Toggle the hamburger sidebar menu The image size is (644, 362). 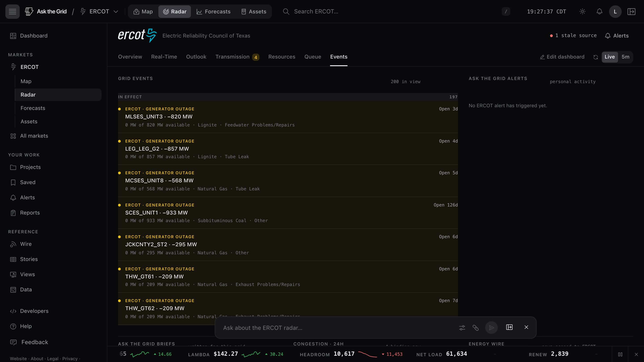[12, 11]
